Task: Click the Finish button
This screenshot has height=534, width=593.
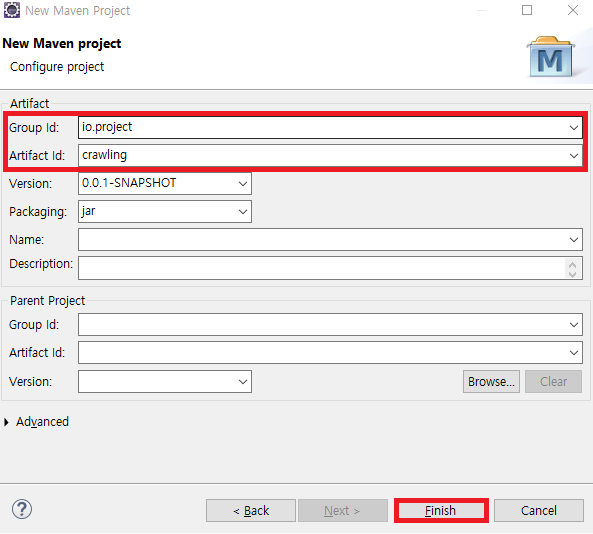Action: [x=441, y=511]
